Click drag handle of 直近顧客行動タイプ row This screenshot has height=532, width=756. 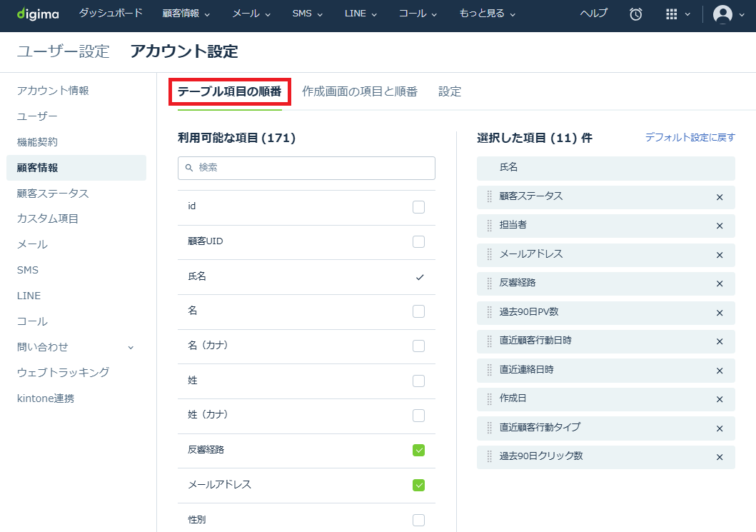point(490,428)
